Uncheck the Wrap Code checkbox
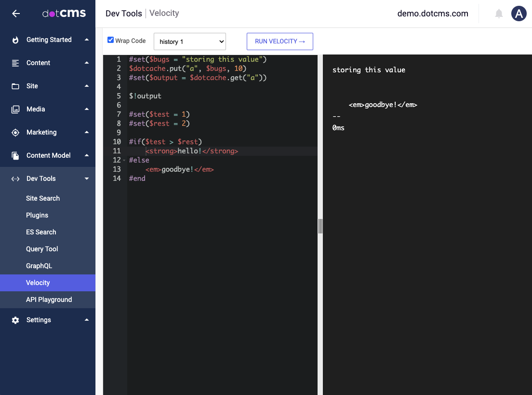Viewport: 532px width, 395px height. pos(111,40)
